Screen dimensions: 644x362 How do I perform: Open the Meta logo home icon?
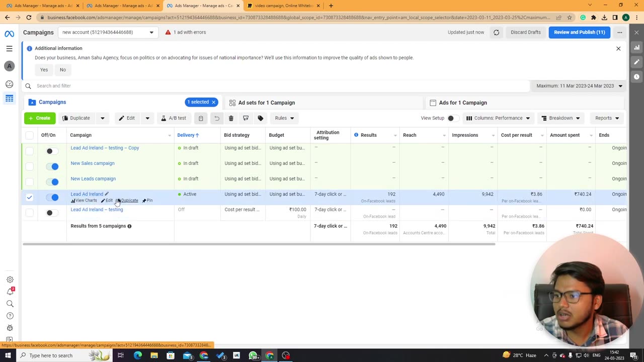coord(9,34)
